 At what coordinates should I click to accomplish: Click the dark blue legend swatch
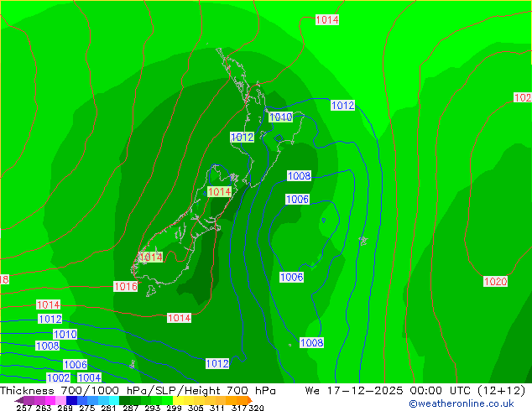71,400
